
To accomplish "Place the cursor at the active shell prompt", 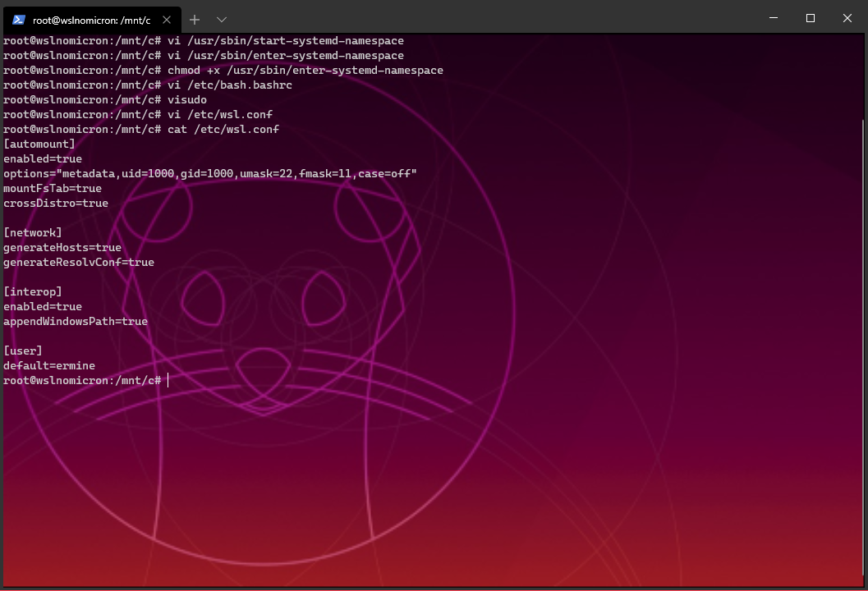I will point(167,380).
